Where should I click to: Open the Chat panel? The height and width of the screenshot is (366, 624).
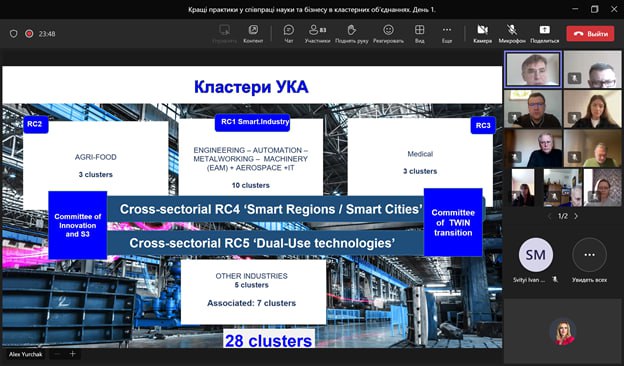point(289,33)
